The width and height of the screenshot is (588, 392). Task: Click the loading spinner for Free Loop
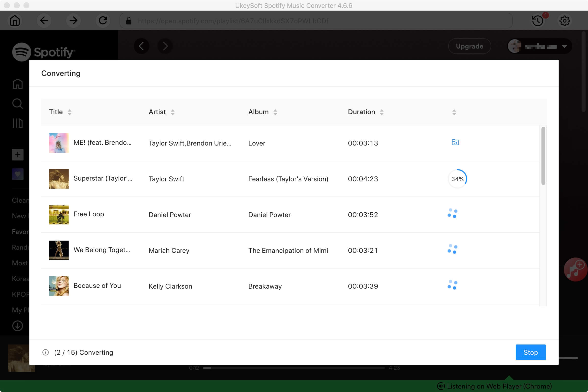tap(452, 214)
